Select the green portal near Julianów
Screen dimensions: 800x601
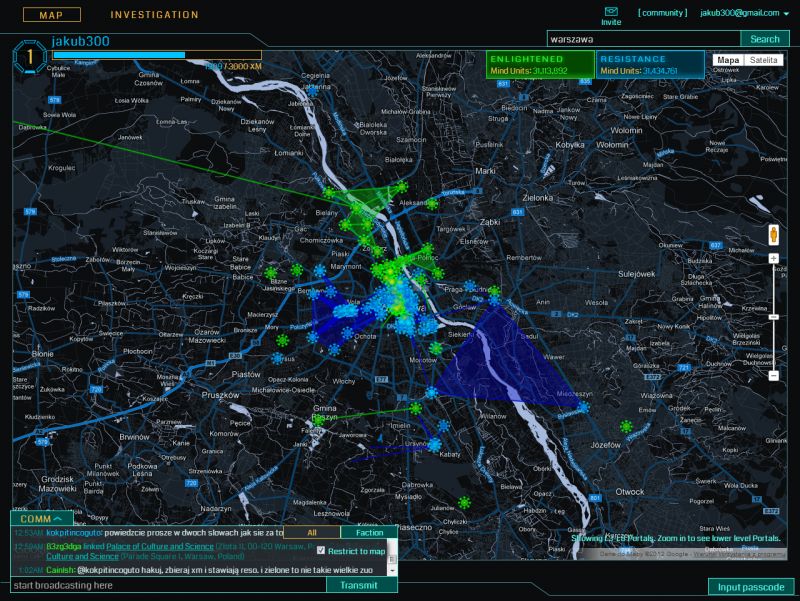click(x=464, y=503)
